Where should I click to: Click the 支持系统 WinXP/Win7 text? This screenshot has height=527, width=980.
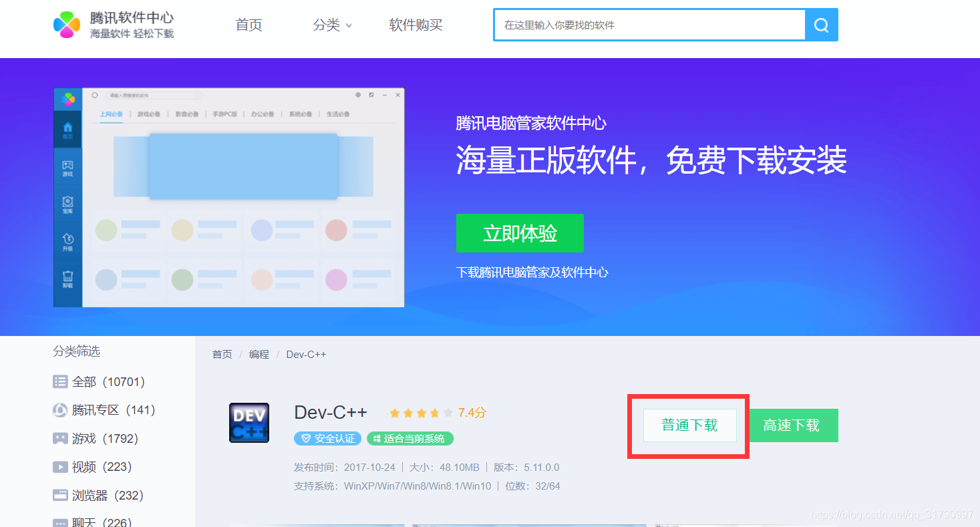pos(392,486)
